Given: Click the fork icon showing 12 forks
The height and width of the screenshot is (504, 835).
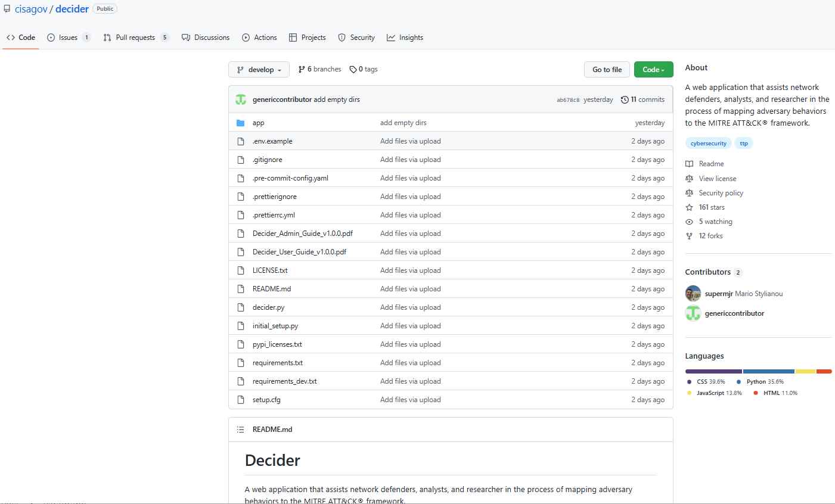Looking at the screenshot, I should [x=690, y=235].
